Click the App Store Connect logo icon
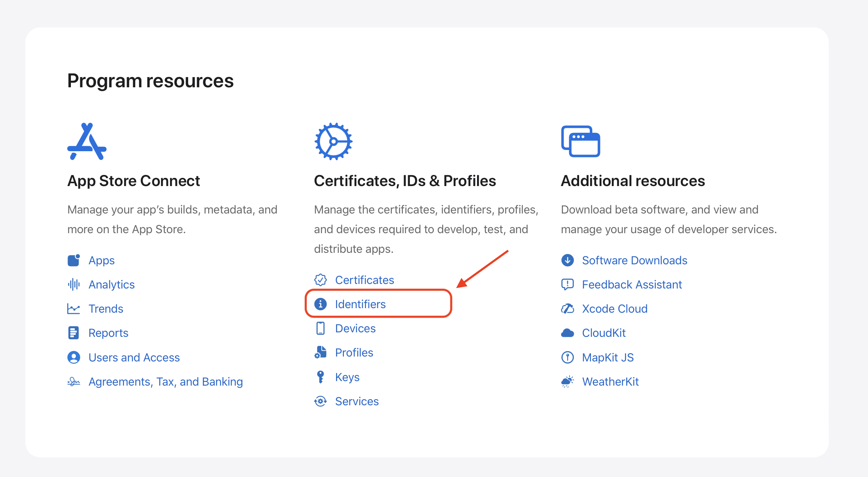Image resolution: width=868 pixels, height=477 pixels. (87, 141)
